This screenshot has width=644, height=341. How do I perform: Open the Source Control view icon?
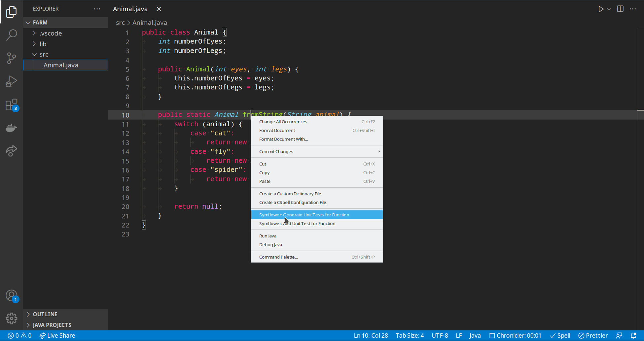coord(12,58)
